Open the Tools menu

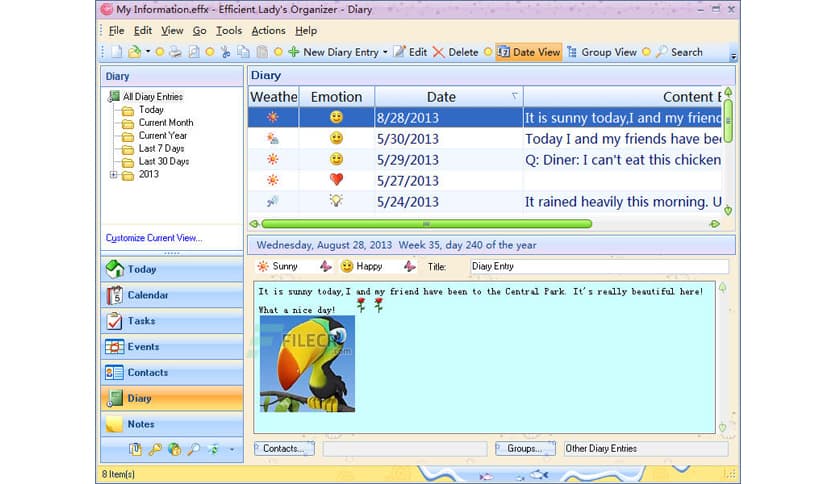click(229, 30)
